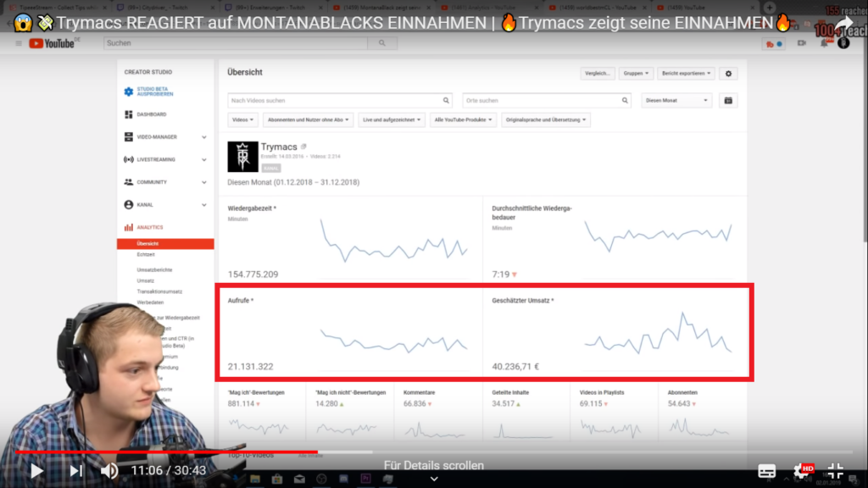Image resolution: width=868 pixels, height=488 pixels.
Task: Click the Livestreaming broadcast icon
Action: [x=129, y=159]
